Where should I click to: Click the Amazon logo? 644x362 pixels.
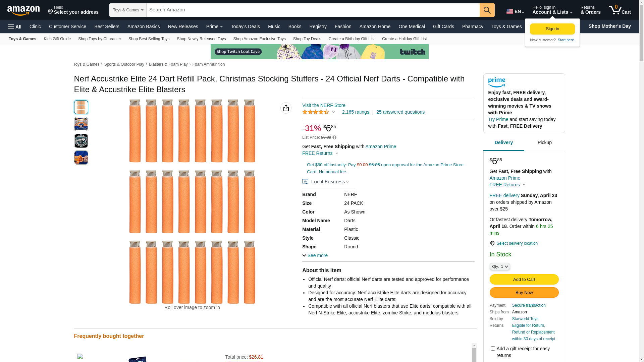click(x=23, y=10)
